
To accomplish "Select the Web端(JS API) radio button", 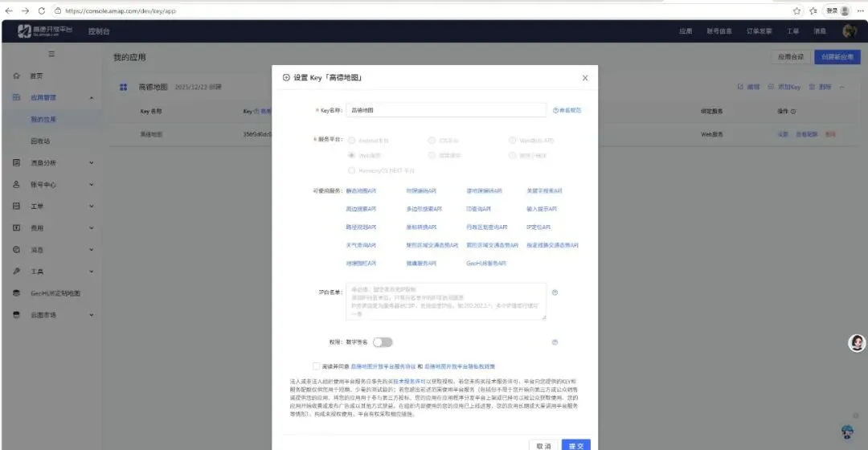I will click(512, 141).
